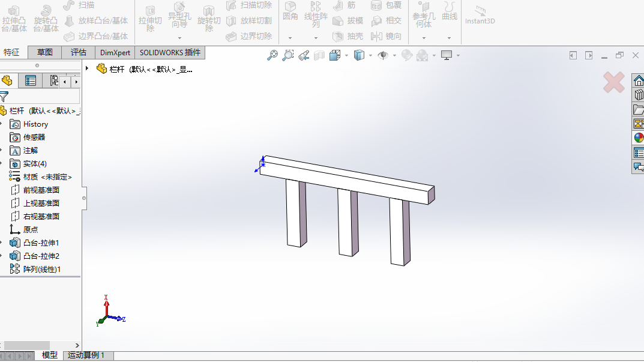Switch to the 评估 (Evaluate) tab

[79, 53]
